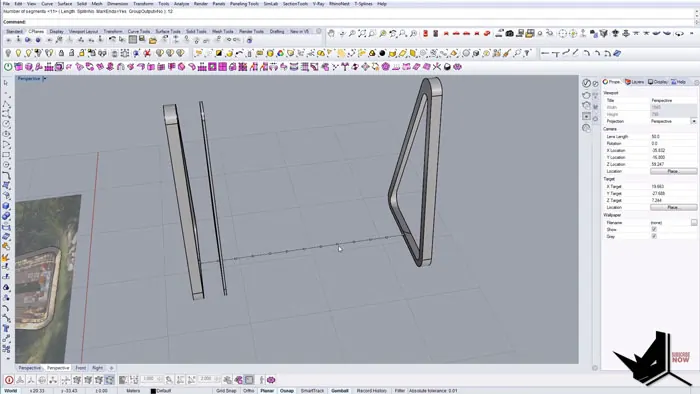The width and height of the screenshot is (700, 394).
Task: Click the red circle icon in bottom toolbar
Action: click(9, 380)
